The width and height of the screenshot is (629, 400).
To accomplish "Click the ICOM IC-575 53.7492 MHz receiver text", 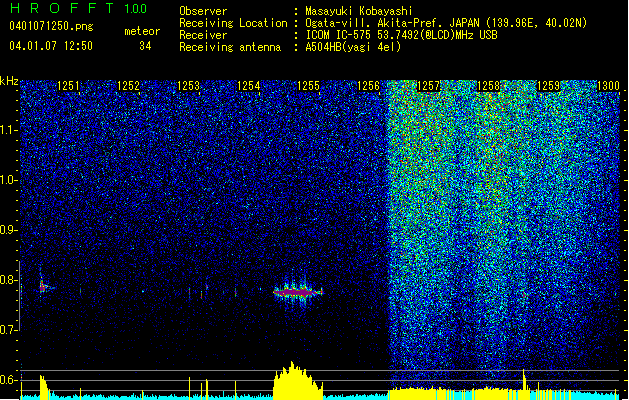I will tap(402, 35).
